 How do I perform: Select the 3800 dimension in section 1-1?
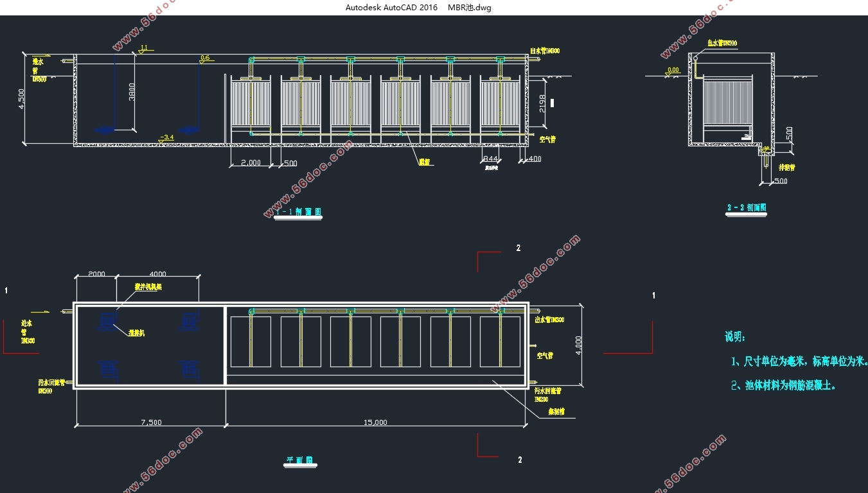click(x=131, y=92)
